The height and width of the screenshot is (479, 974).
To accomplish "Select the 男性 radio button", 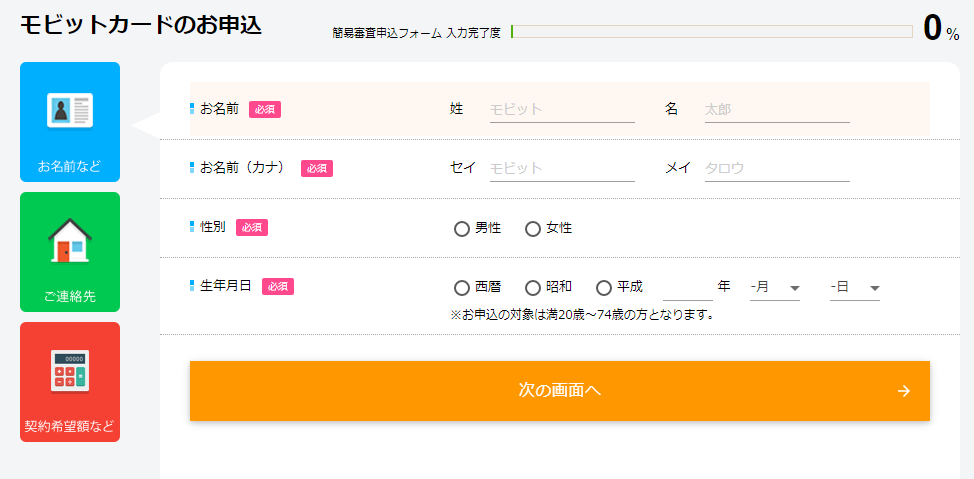I will tap(462, 229).
